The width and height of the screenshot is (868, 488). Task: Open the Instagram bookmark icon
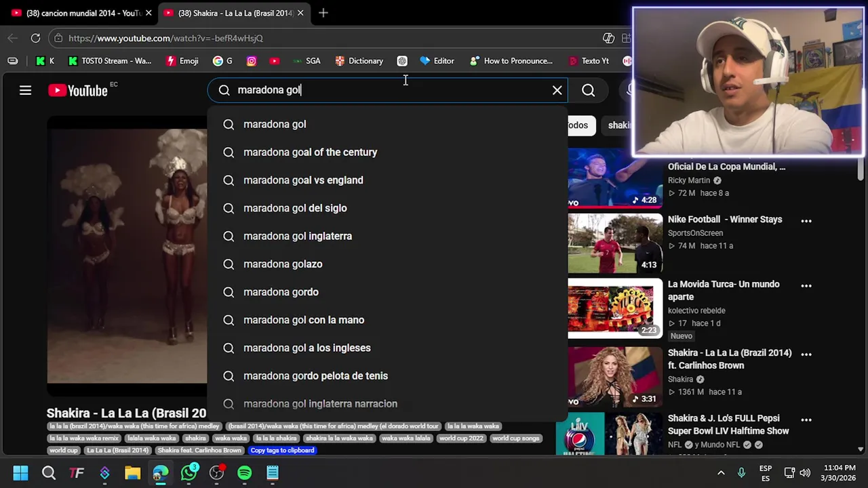(x=252, y=61)
